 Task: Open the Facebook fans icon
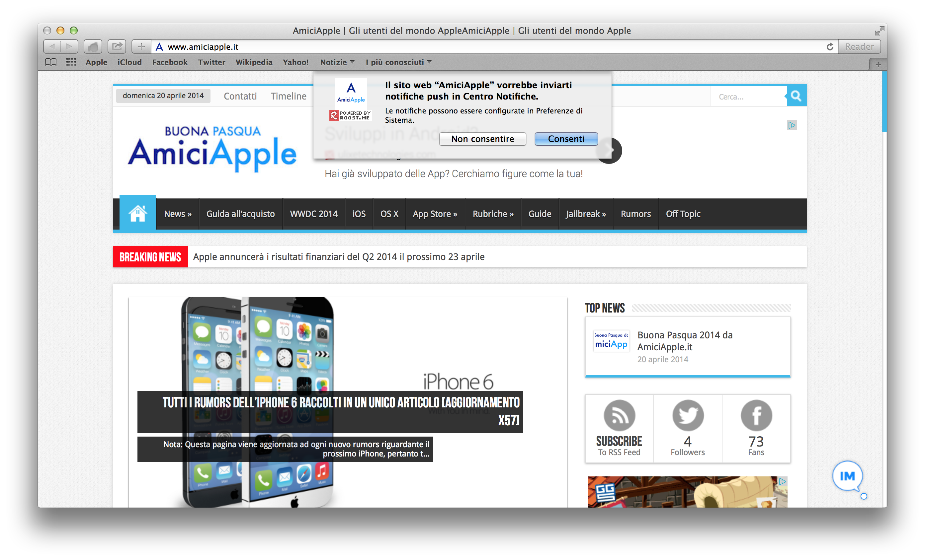[x=756, y=415]
